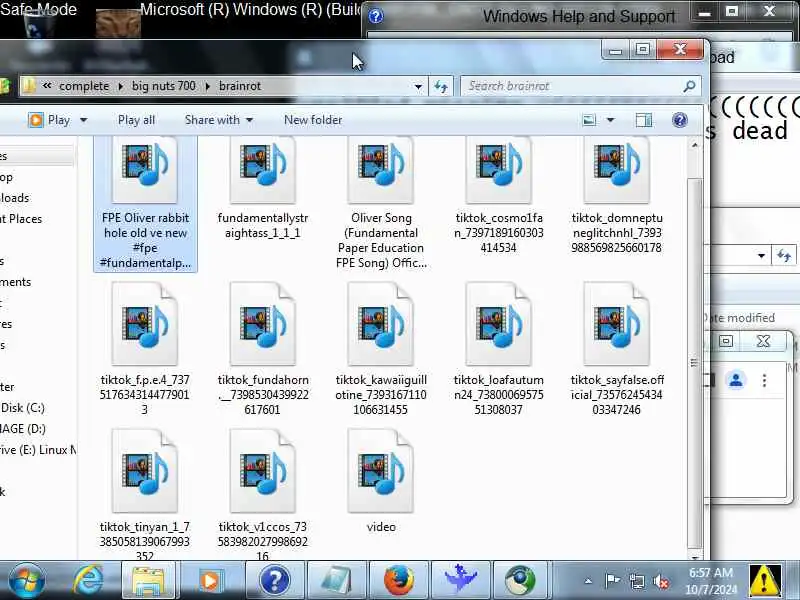Viewport: 800px width, 600px height.
Task: Create a New folder
Action: pyautogui.click(x=313, y=120)
